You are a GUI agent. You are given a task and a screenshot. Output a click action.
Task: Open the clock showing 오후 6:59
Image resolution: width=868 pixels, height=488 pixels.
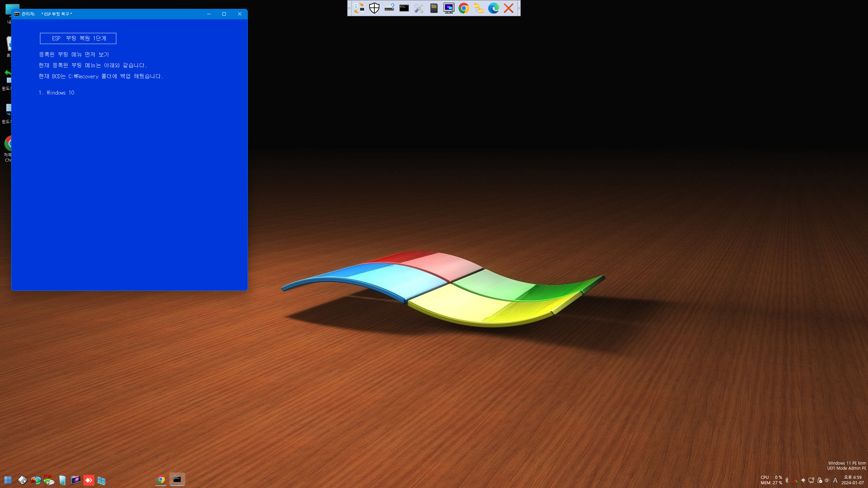point(853,480)
